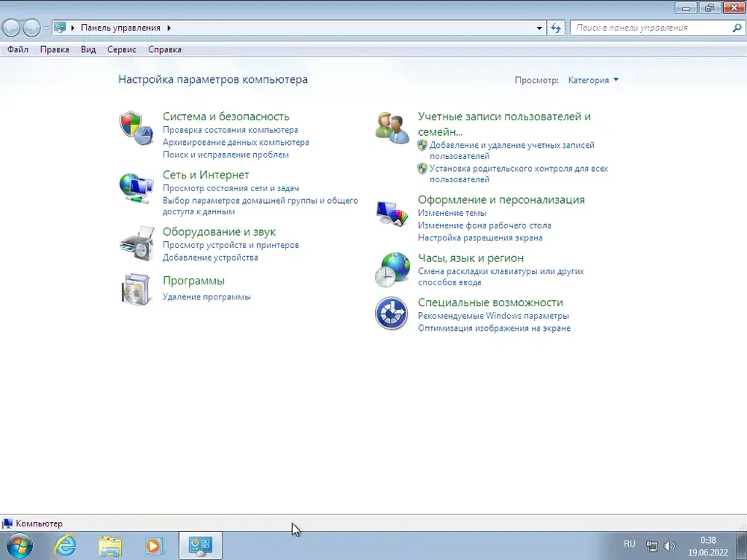
Task: Launch Internet Explorer from the taskbar
Action: coord(65,545)
